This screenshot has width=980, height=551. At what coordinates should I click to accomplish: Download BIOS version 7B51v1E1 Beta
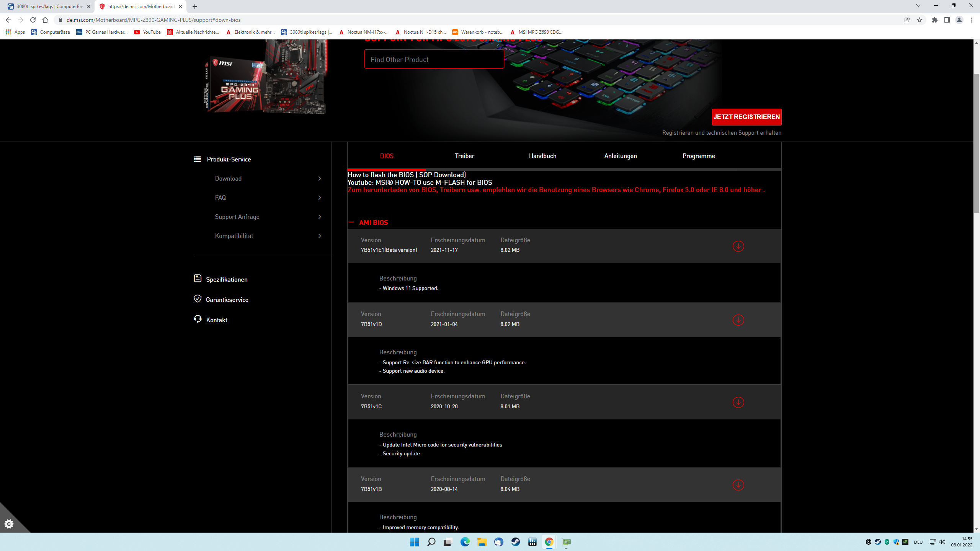738,246
